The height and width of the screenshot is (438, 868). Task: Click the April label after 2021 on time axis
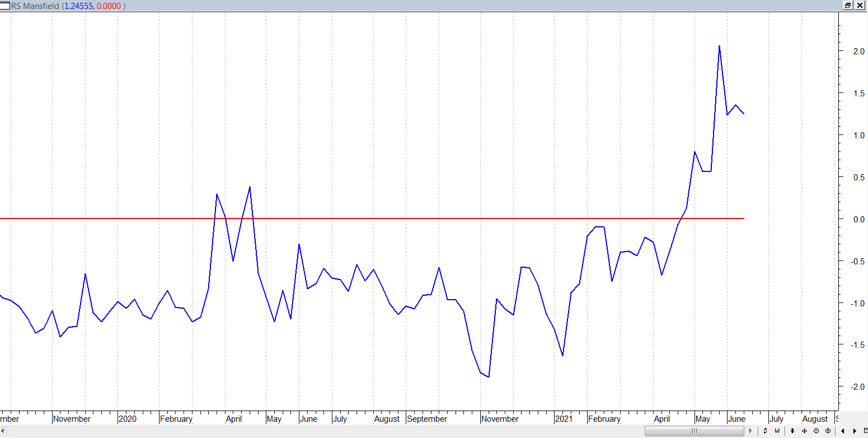(x=662, y=419)
